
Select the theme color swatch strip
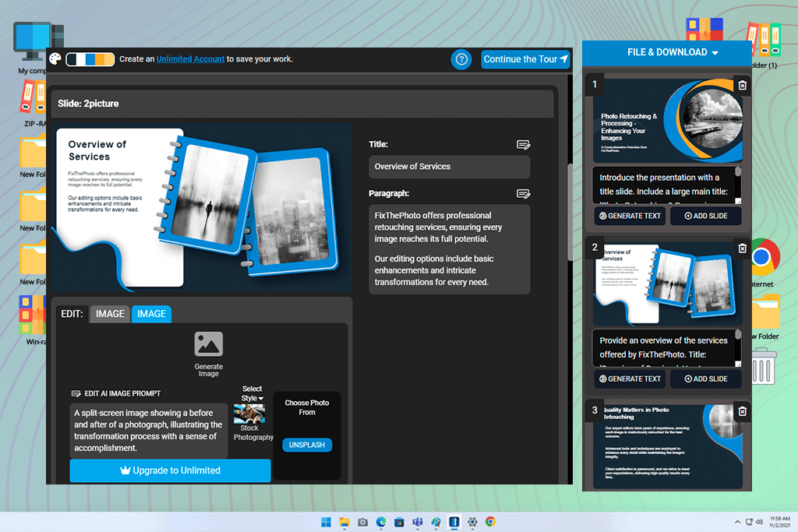pyautogui.click(x=90, y=59)
